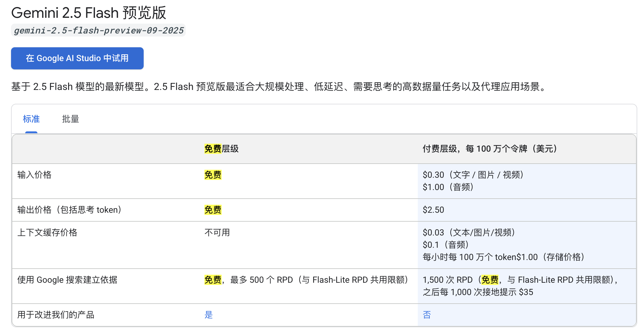The image size is (644, 334).
Task: Click the '1,500 次 RPD' paid tier line
Action: coord(521,280)
